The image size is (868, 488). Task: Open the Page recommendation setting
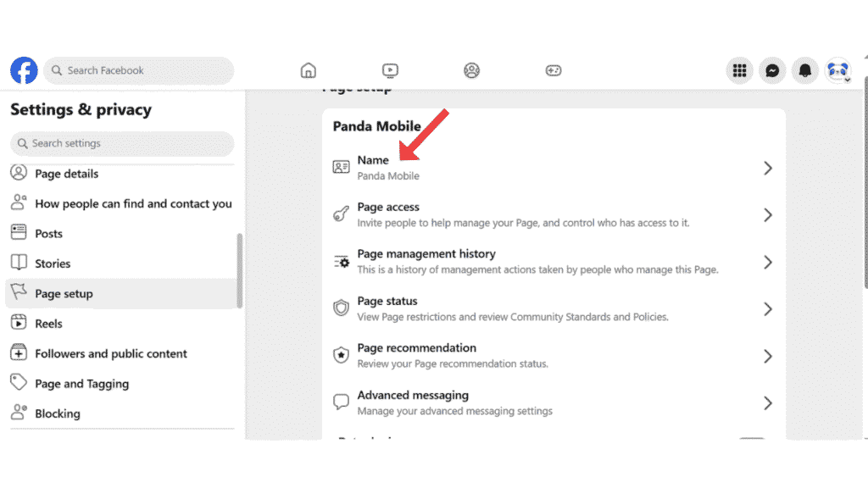pos(554,356)
